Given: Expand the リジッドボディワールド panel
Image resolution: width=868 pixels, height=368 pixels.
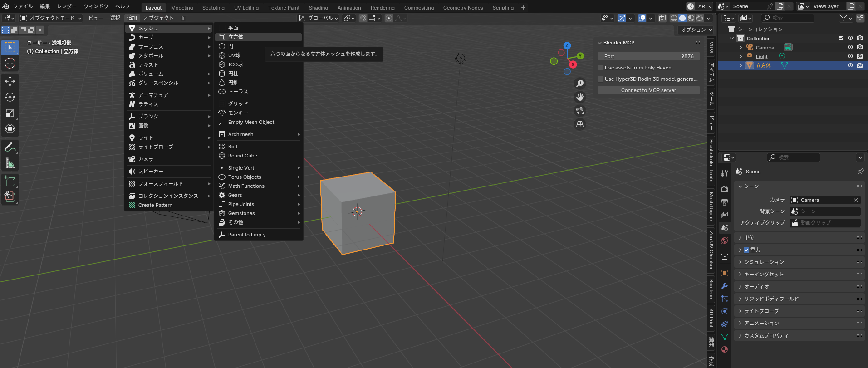Looking at the screenshot, I should [x=800, y=299].
